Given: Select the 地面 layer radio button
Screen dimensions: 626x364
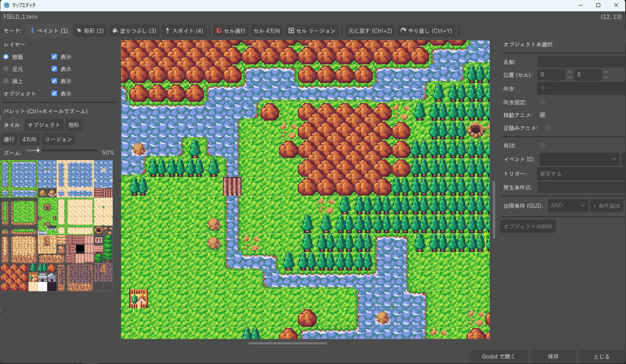Looking at the screenshot, I should coord(6,57).
